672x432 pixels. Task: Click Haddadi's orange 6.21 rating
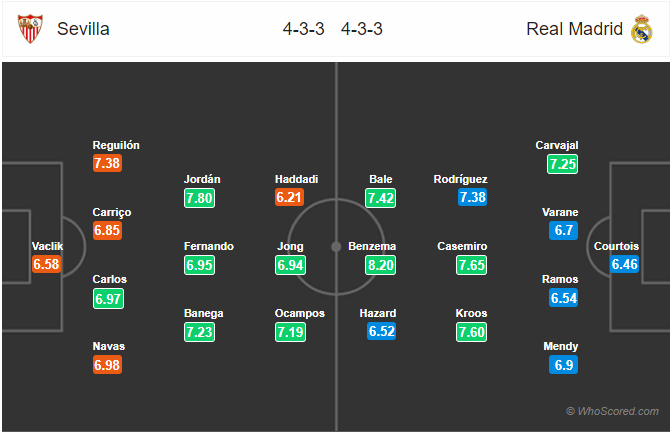coord(291,198)
